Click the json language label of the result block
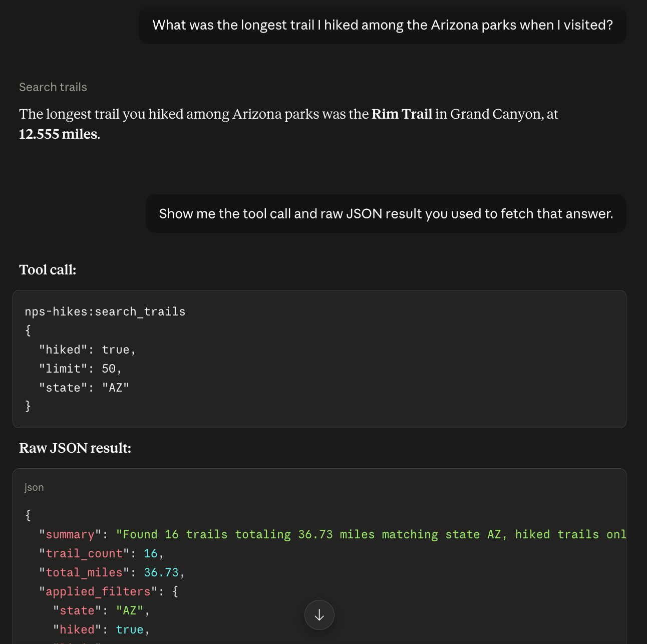Image resolution: width=647 pixels, height=644 pixels. coord(34,487)
